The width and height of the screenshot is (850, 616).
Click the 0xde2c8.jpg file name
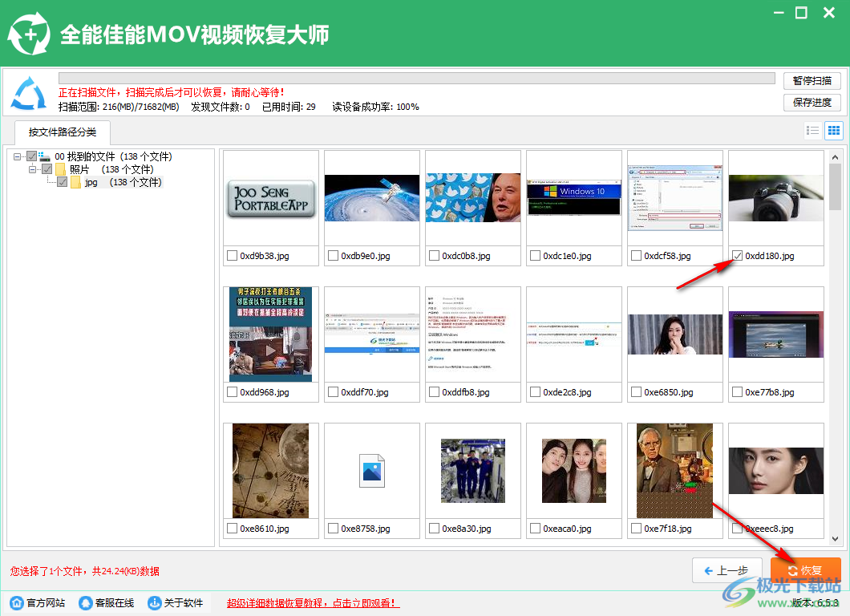567,392
